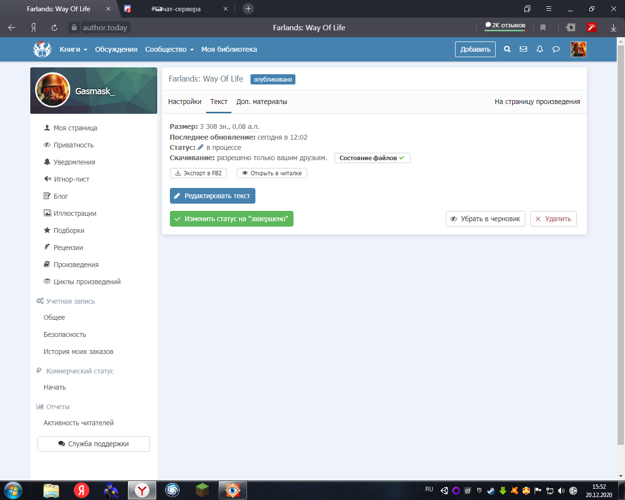The width and height of the screenshot is (625, 500).
Task: Click the pencil icon beside Статус
Action: [x=200, y=148]
